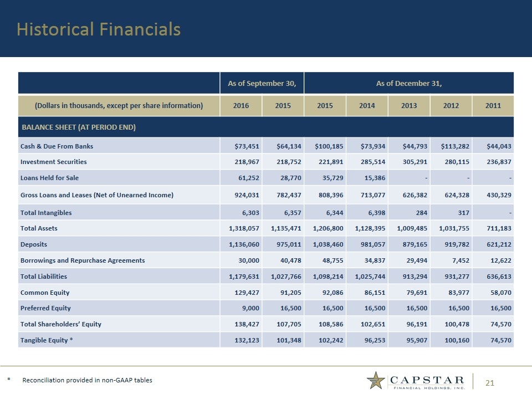
Task: Click the $113,282 cash value for 2012
Action: pyautogui.click(x=452, y=146)
